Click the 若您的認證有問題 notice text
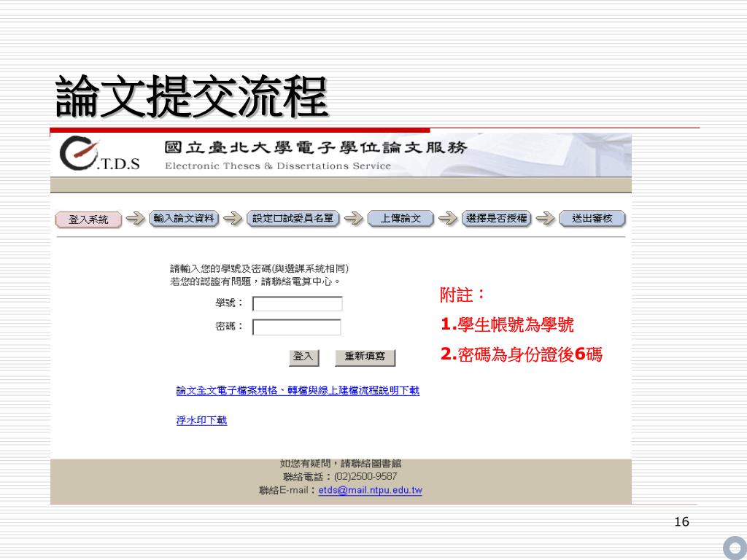This screenshot has width=747, height=560. point(255,282)
